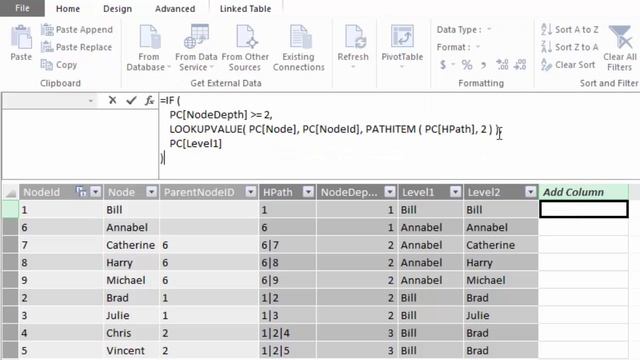
Task: Refresh the data
Action: [353, 45]
